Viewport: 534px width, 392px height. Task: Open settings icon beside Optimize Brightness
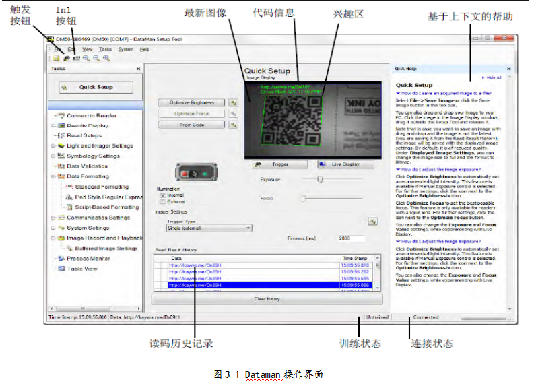tap(233, 102)
